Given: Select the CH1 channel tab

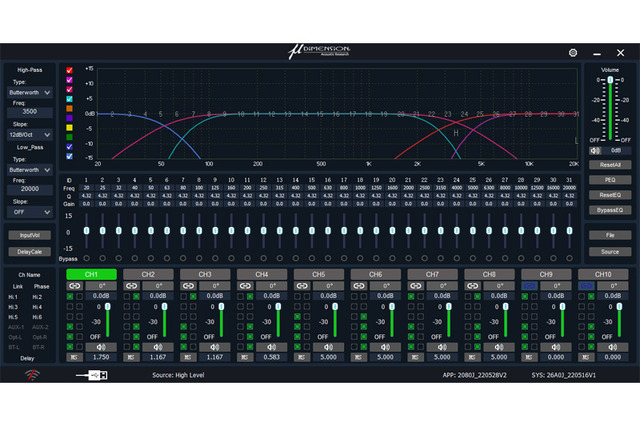Looking at the screenshot, I should click(x=91, y=273).
